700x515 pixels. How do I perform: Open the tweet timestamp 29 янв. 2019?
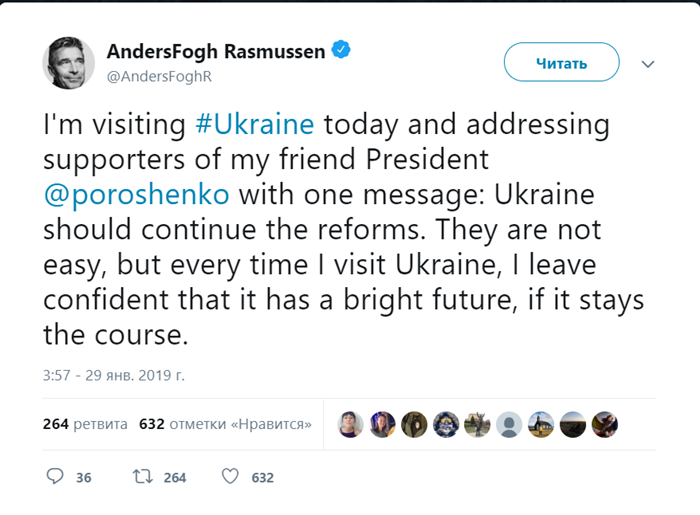pyautogui.click(x=114, y=375)
